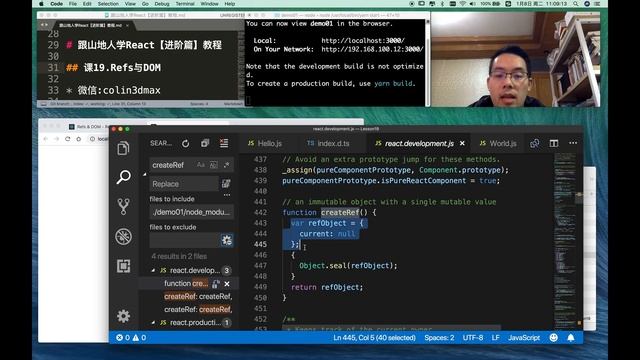Screen dimensions: 640x360
Task: Open the Apple menu
Action: [x=41, y=4]
